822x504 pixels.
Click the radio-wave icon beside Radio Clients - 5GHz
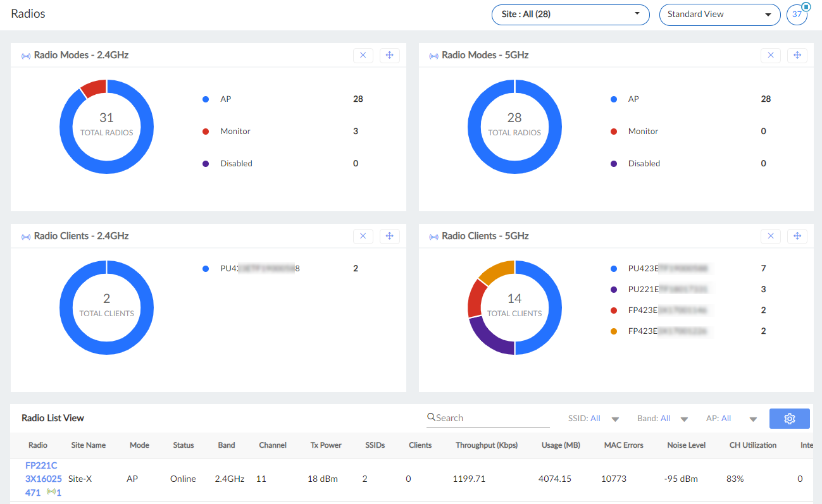[x=433, y=236]
